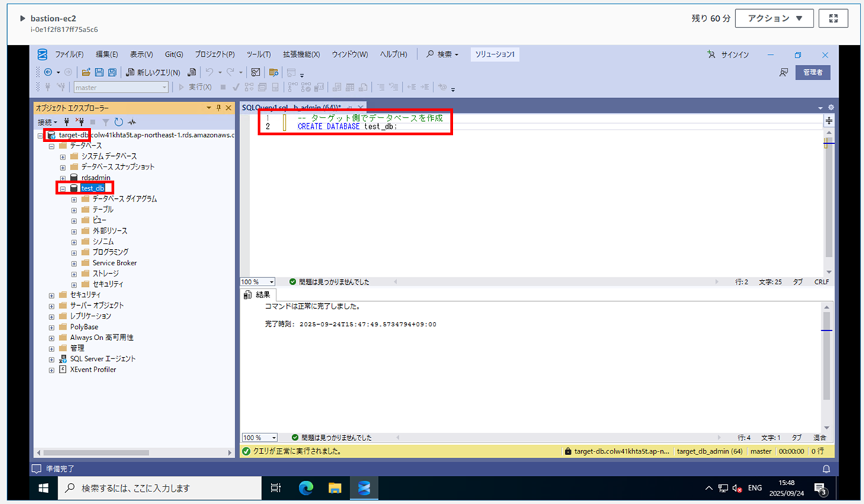Screen dimensions: 864x504
Task: Open the ファイル(F) menu
Action: (69, 55)
